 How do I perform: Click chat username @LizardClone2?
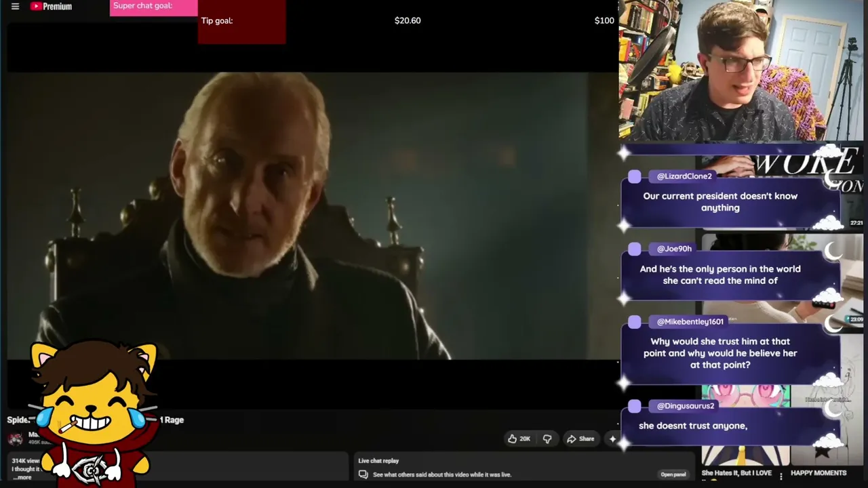click(x=684, y=176)
